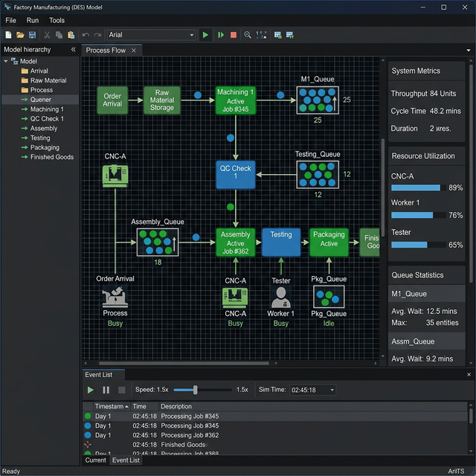
Task: Click the Cut scissors icon
Action: (x=48, y=35)
